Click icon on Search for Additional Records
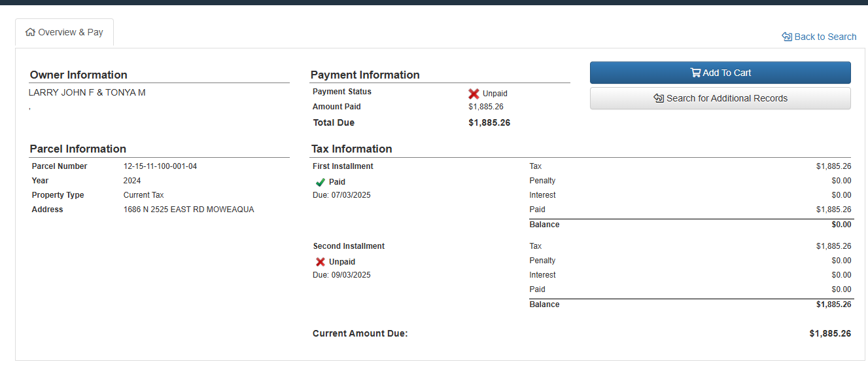This screenshot has height=368, width=868. [659, 98]
